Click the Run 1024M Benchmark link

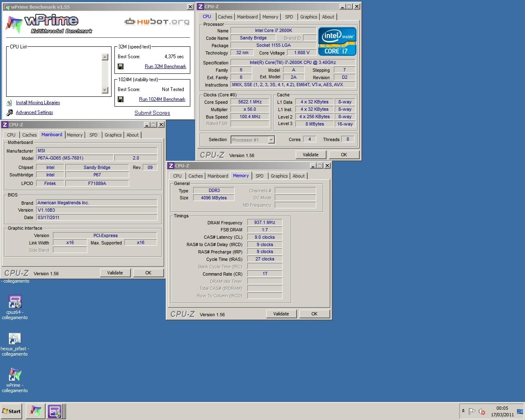pyautogui.click(x=162, y=99)
